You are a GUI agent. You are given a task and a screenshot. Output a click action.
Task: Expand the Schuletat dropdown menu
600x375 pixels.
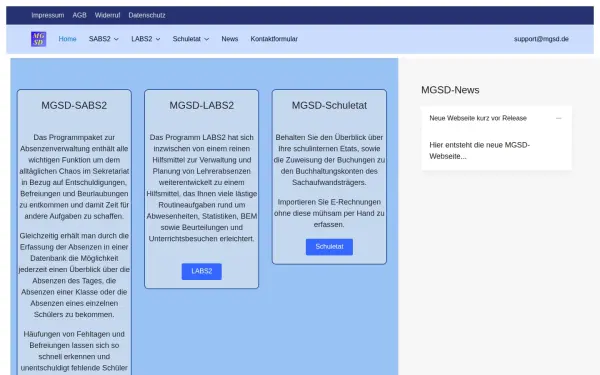pos(191,39)
